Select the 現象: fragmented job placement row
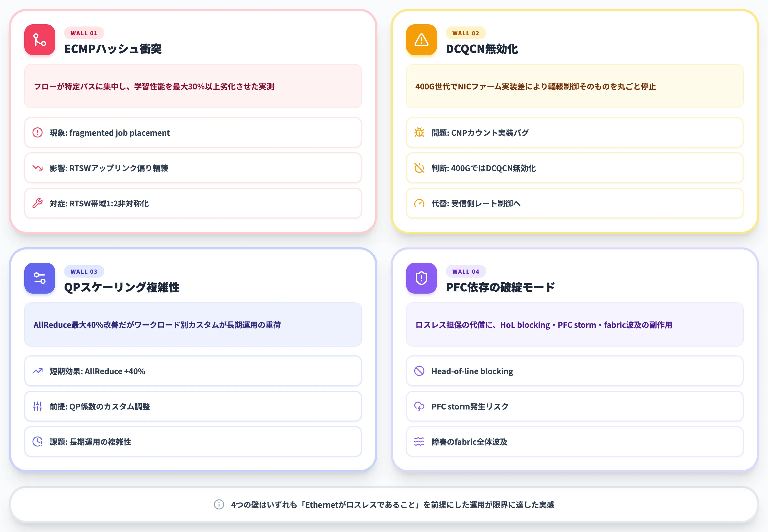 193,133
